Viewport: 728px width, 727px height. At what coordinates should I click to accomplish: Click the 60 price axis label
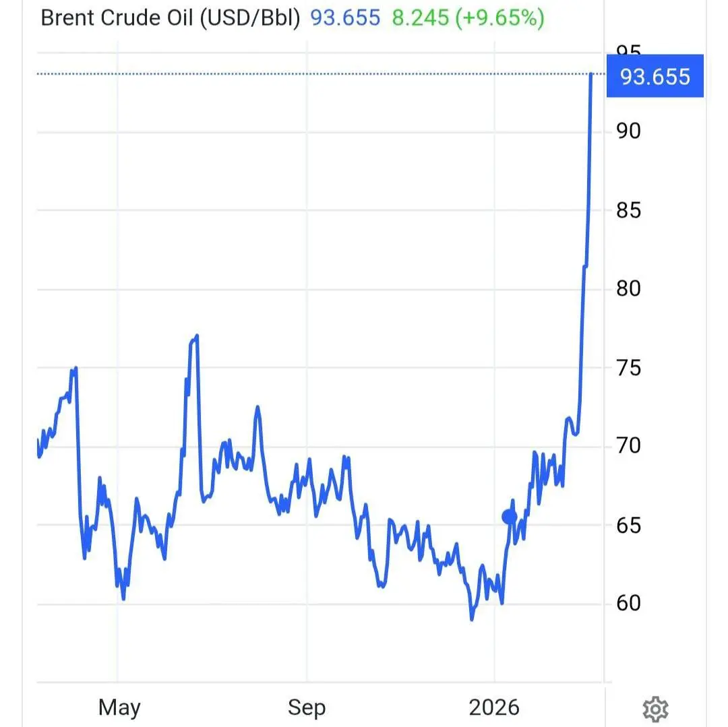point(628,603)
